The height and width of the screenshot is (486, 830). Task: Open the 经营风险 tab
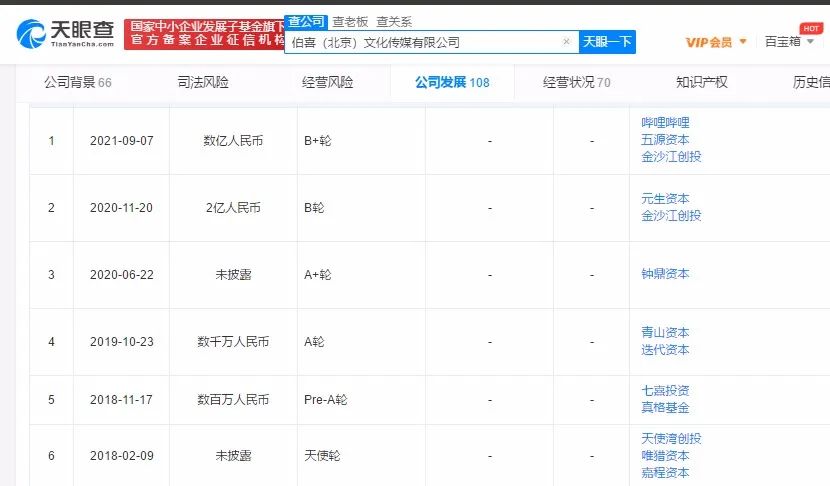pyautogui.click(x=328, y=82)
